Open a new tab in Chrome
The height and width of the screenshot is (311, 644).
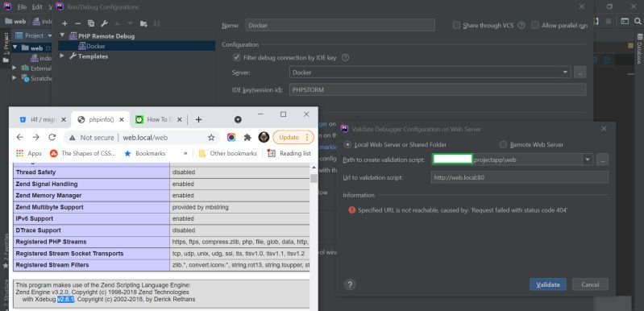pos(198,119)
